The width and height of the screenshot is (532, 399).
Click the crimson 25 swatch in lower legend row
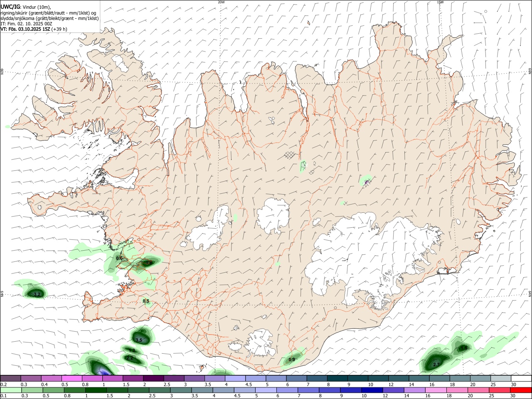[500, 390]
